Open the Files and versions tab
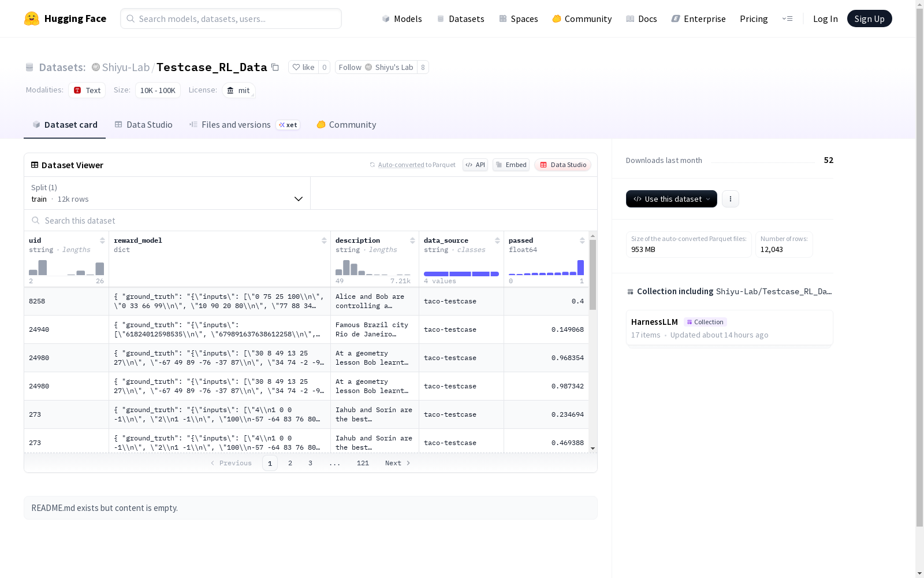Viewport: 924px width, 578px height. coord(244,125)
